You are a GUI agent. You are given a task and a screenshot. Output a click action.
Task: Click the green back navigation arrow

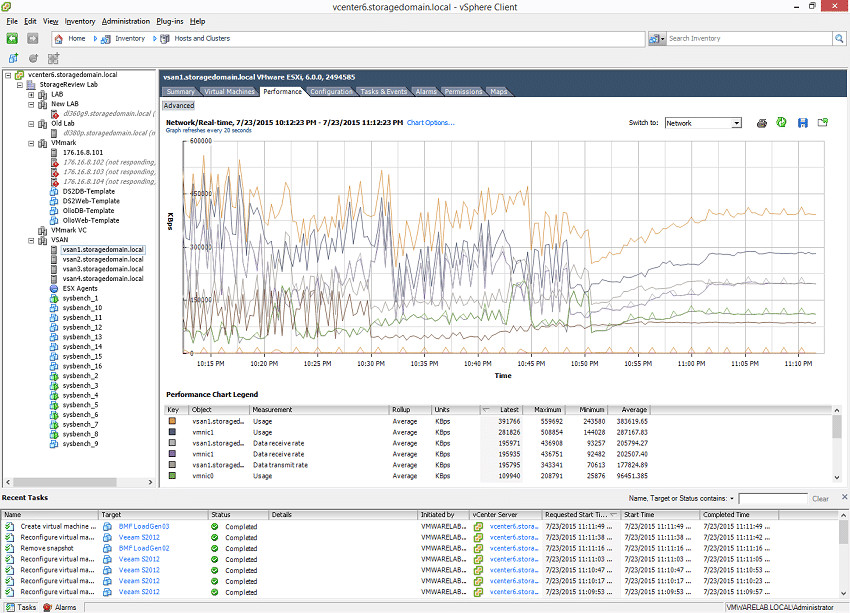coord(12,38)
